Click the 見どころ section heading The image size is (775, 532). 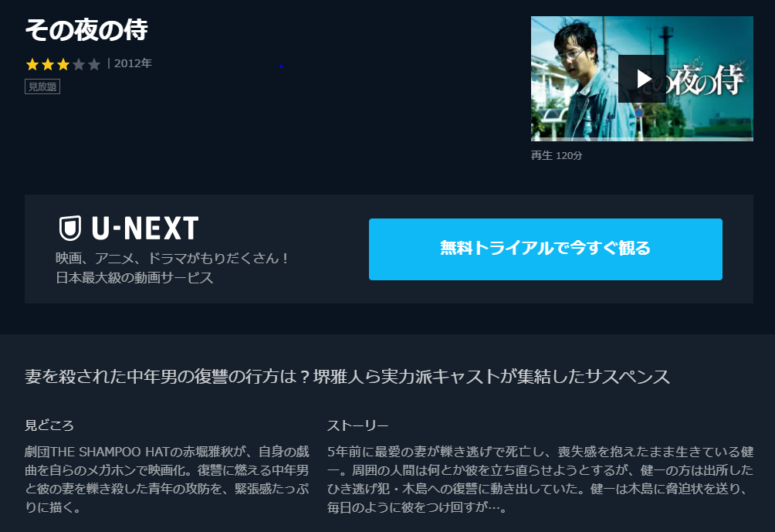49,425
